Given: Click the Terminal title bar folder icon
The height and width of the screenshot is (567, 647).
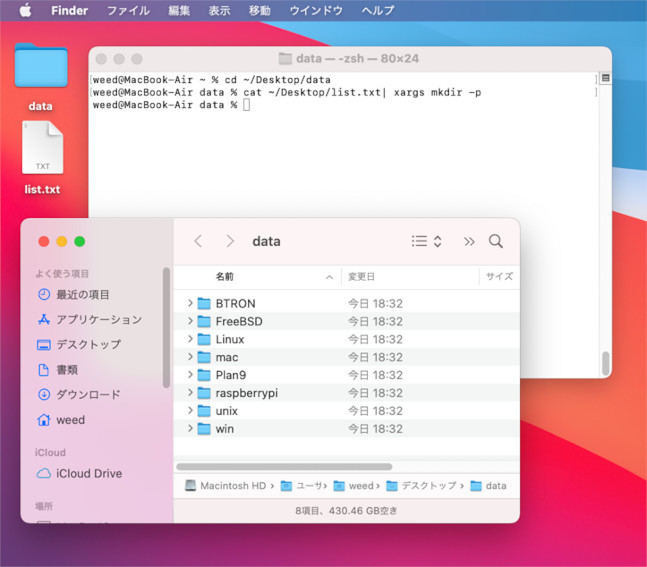Looking at the screenshot, I should click(285, 59).
